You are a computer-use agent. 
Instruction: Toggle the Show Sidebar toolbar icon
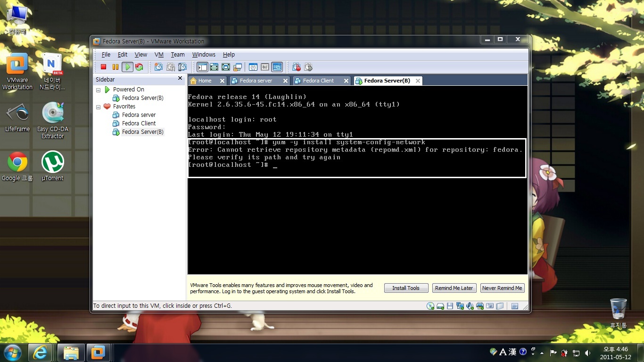(x=202, y=67)
